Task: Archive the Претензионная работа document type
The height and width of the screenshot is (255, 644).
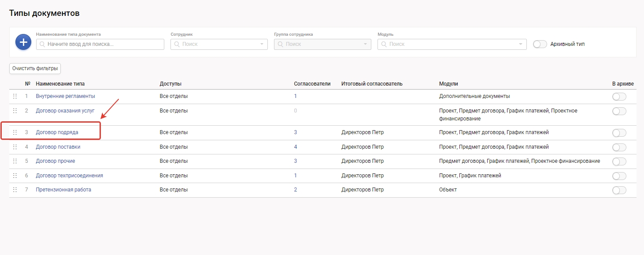Action: click(619, 190)
